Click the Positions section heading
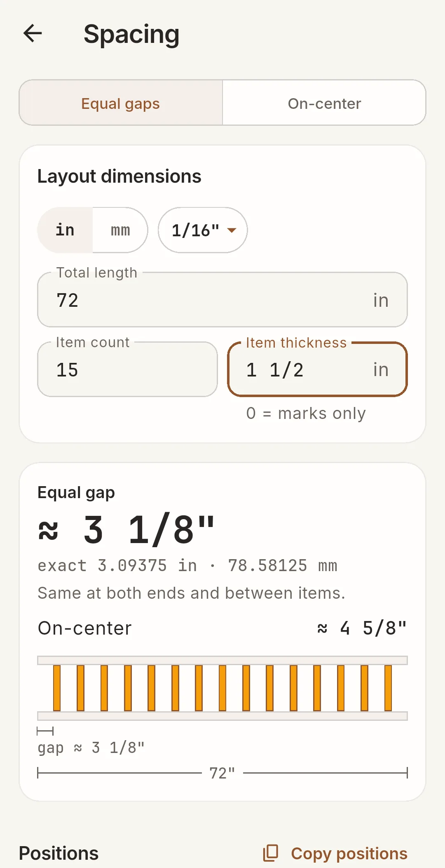Image resolution: width=445 pixels, height=868 pixels. point(59,853)
